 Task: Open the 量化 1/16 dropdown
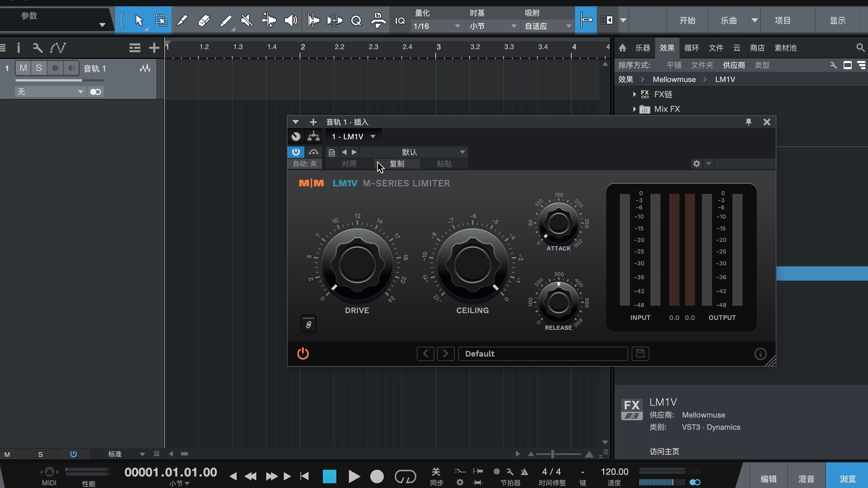[437, 26]
